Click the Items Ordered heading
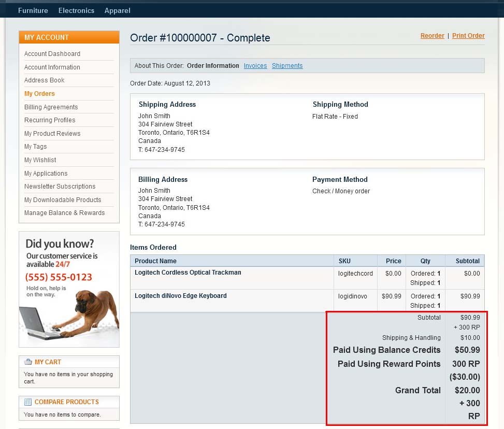504x429 pixels. (x=153, y=247)
